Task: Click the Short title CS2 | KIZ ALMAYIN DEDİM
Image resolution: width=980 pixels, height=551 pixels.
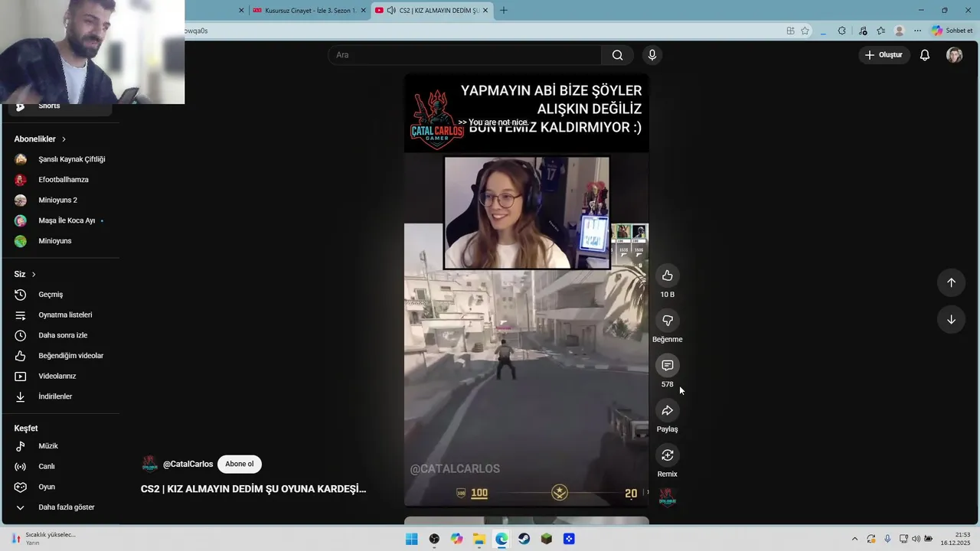Action: click(x=253, y=489)
